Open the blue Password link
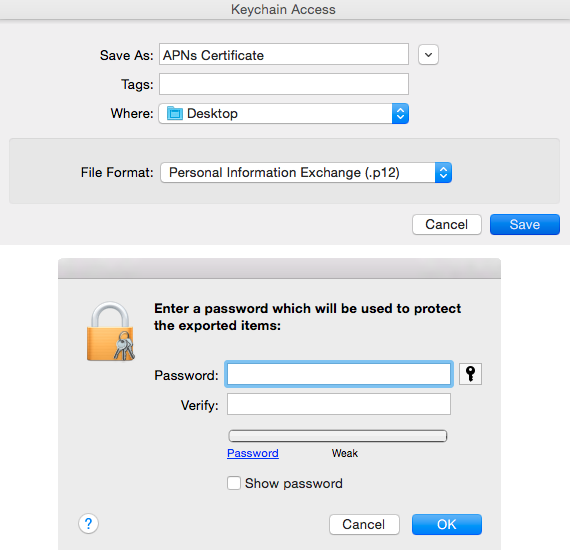 coord(253,453)
